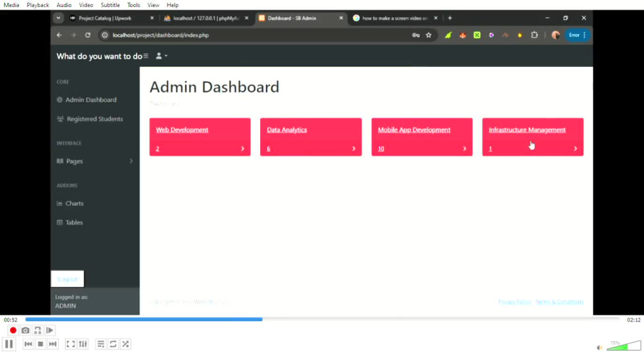Open a new browser tab

[x=450, y=18]
